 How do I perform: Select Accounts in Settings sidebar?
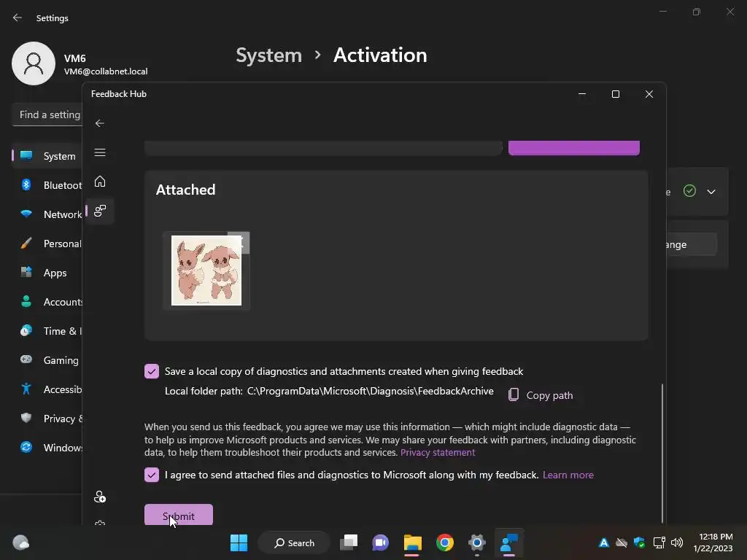(47, 302)
